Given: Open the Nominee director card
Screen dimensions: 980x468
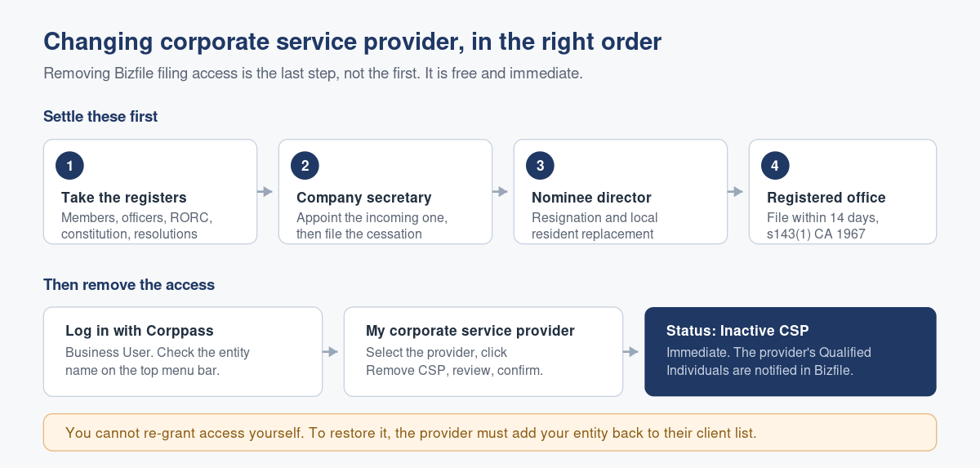Looking at the screenshot, I should point(621,192).
